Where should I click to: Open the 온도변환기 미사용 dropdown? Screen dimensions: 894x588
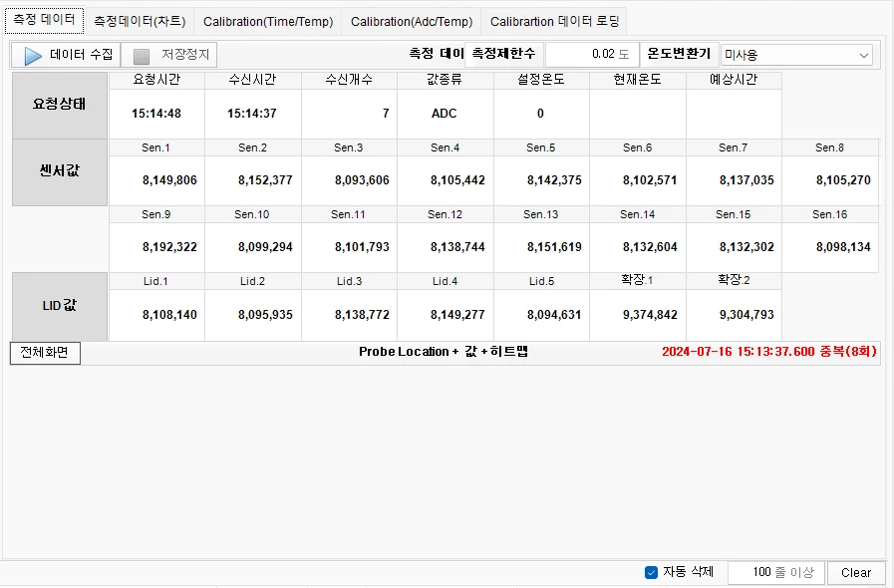tap(796, 55)
